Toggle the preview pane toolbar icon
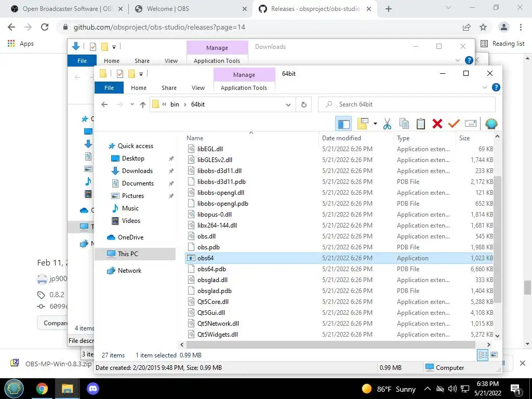 343,124
